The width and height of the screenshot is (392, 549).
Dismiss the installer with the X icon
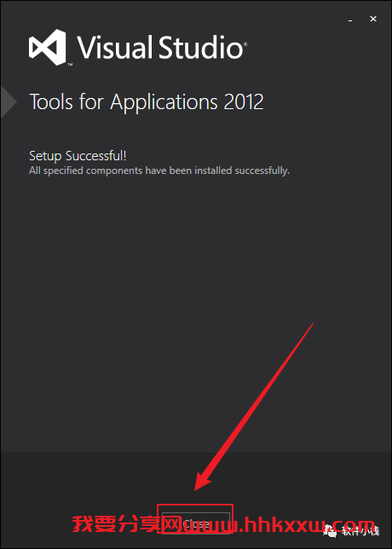(373, 19)
